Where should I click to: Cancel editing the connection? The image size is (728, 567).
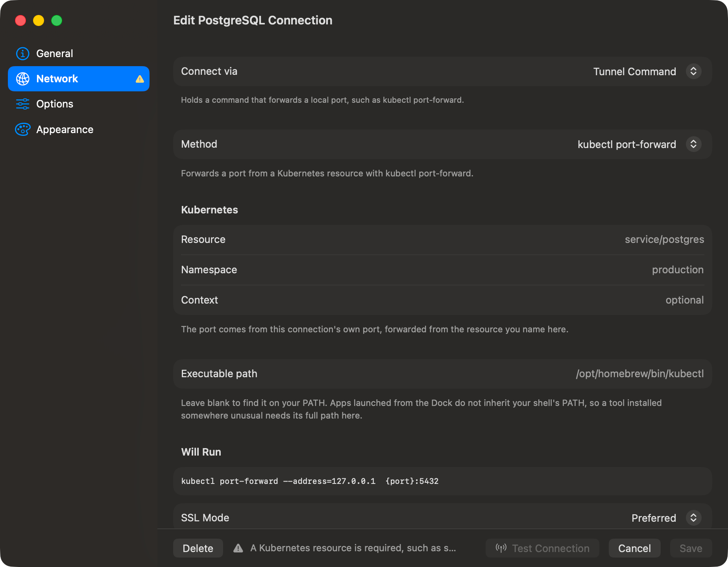(634, 548)
